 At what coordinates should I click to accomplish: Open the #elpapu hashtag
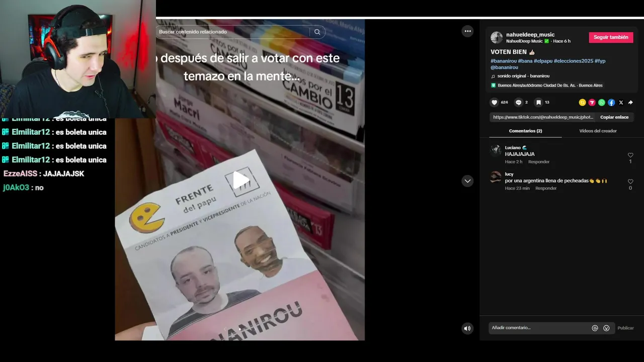[x=543, y=61]
